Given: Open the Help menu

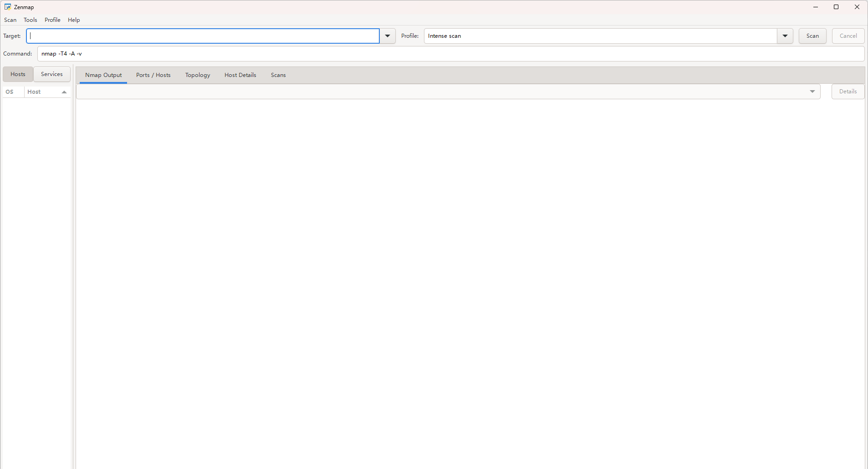Looking at the screenshot, I should [74, 20].
